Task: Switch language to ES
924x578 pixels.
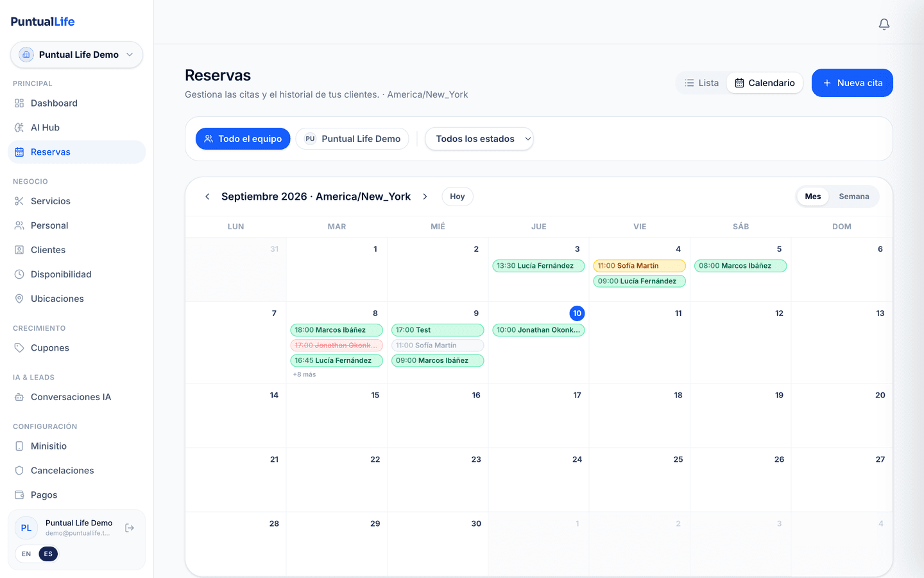Action: (x=48, y=554)
